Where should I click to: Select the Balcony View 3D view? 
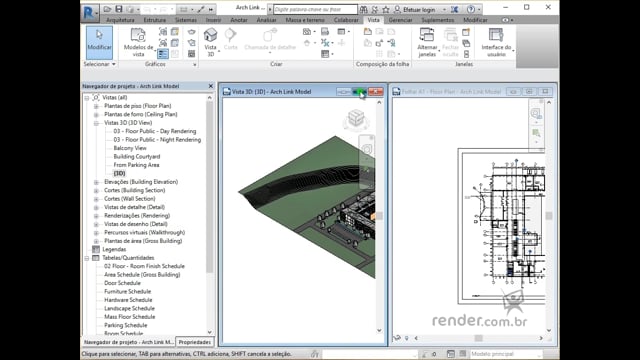tap(130, 148)
